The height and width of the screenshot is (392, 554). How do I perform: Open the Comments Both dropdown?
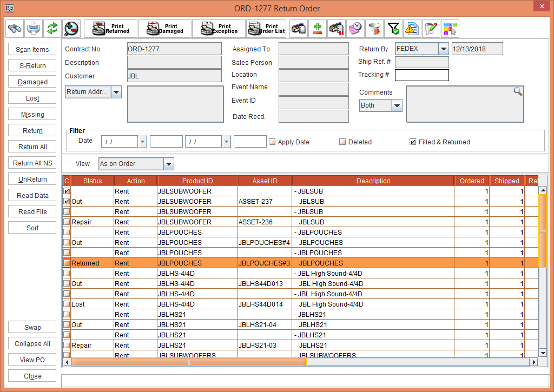tap(397, 105)
